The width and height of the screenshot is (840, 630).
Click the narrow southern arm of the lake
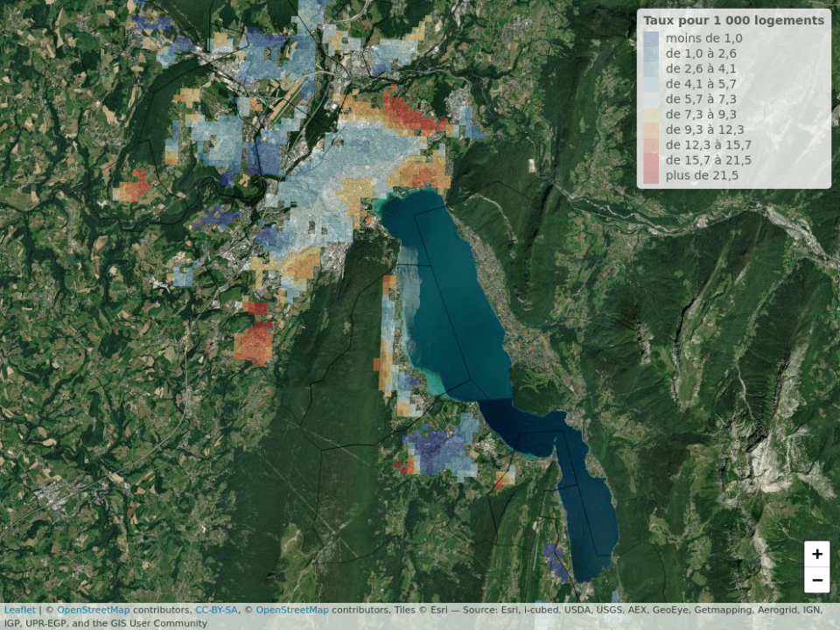pyautogui.click(x=586, y=507)
